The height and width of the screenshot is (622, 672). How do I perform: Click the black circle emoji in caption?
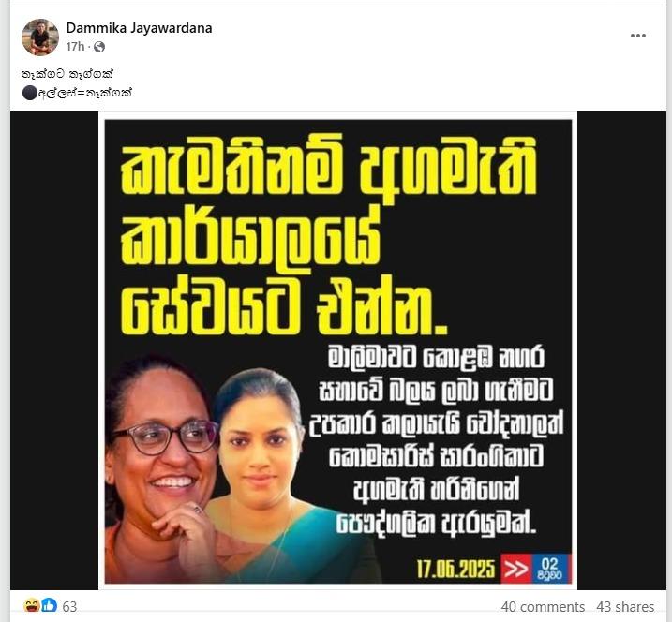30,93
